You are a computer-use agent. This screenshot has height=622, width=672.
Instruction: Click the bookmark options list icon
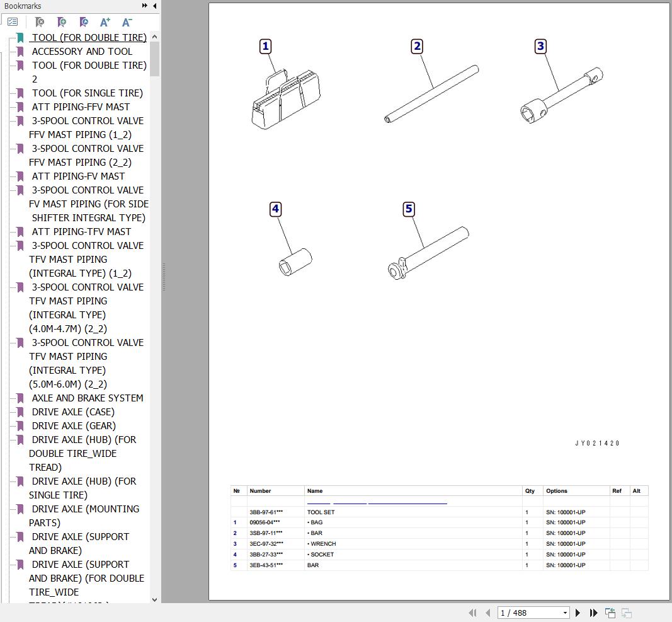13,22
